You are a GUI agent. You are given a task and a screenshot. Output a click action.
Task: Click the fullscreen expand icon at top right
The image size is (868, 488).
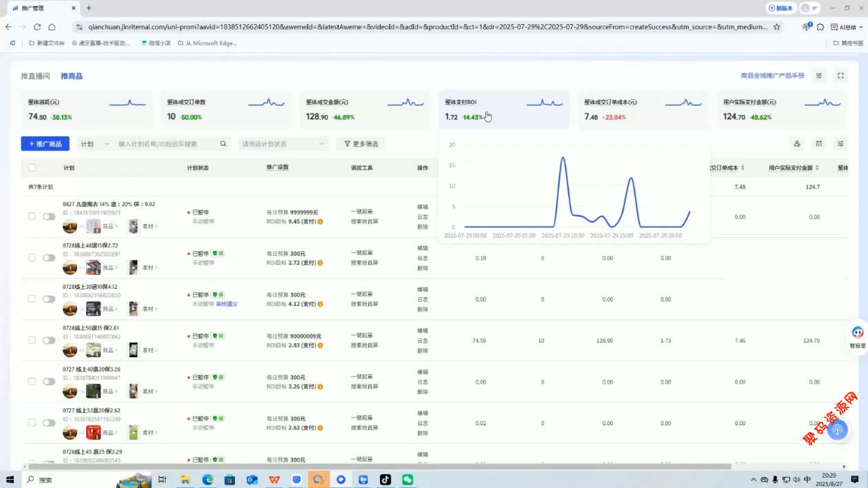pos(840,76)
